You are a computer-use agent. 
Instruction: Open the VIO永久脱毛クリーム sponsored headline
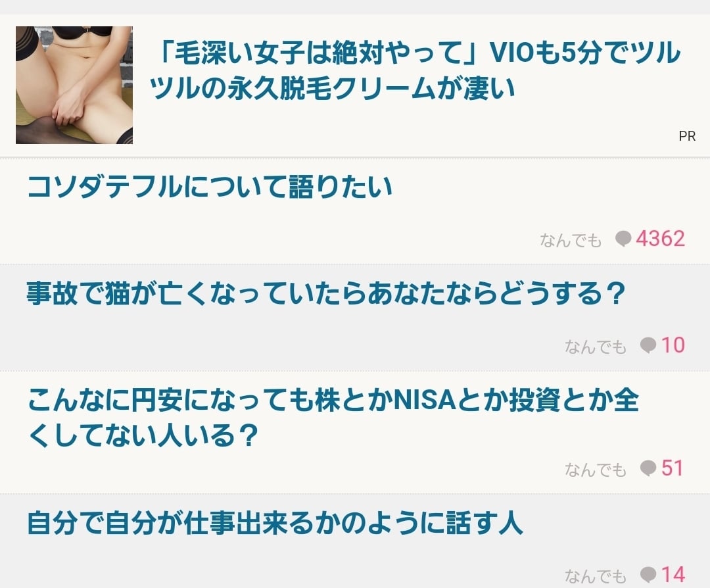pos(415,70)
